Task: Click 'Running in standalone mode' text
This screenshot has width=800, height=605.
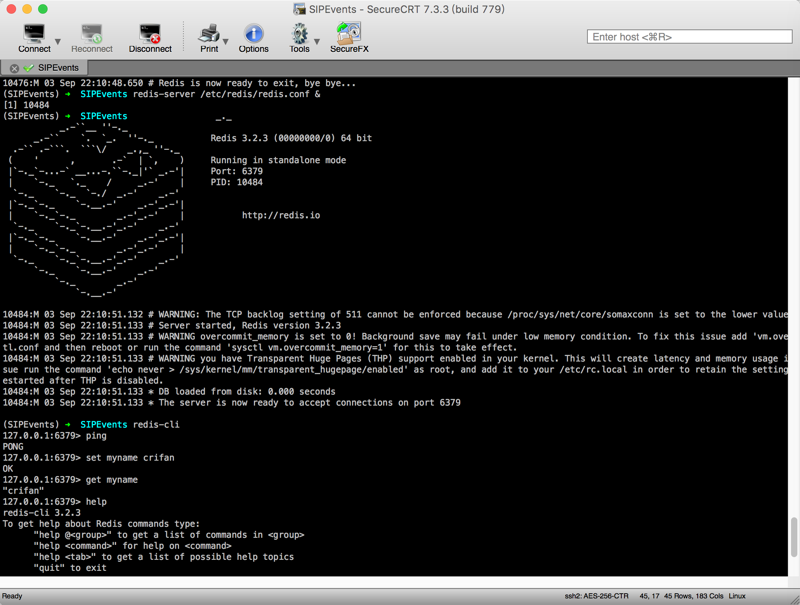Action: click(278, 160)
